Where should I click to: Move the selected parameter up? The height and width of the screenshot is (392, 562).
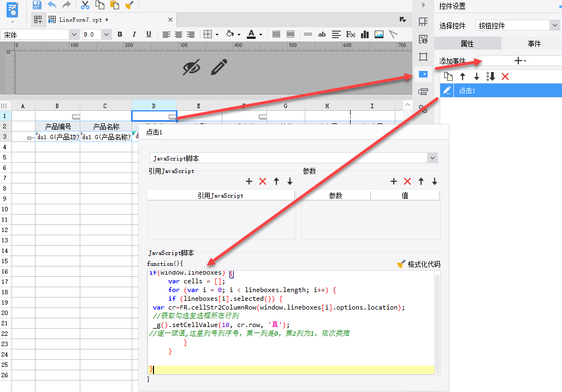coord(421,181)
